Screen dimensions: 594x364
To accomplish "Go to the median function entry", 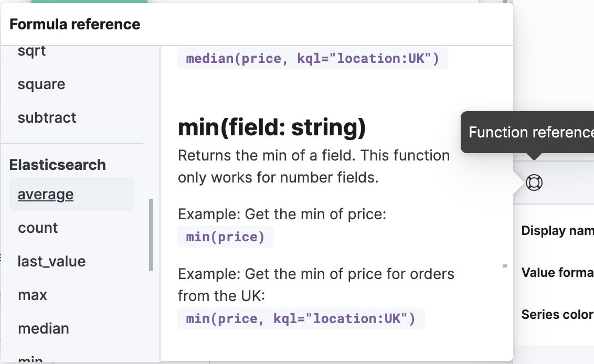I will coord(44,329).
